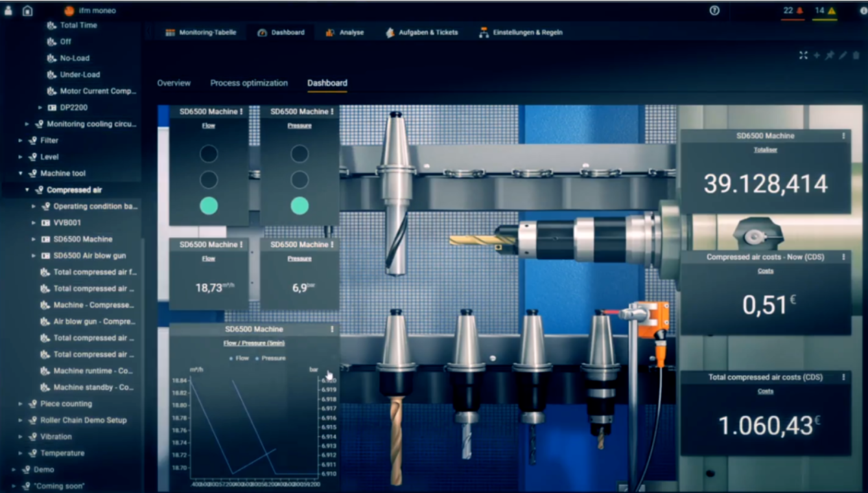Open the 14 warnings triangle indicator

coord(825,10)
